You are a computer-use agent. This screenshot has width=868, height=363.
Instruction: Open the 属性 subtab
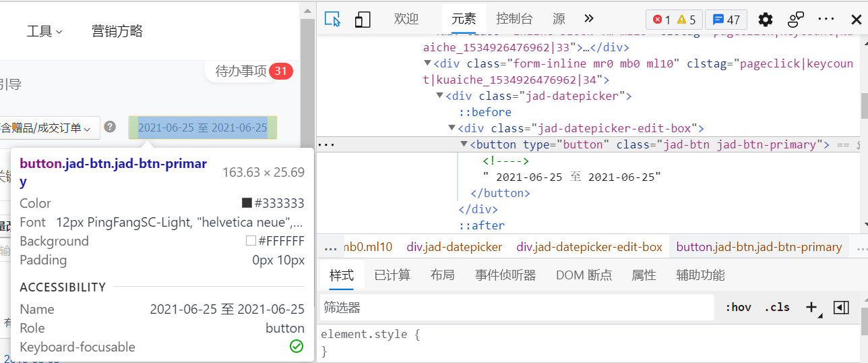tap(644, 275)
